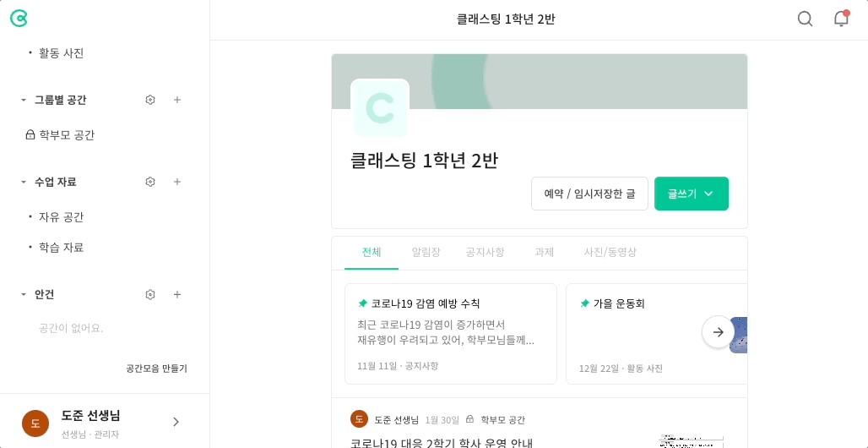The width and height of the screenshot is (868, 448).
Task: Switch to the 공지사항 tab
Action: point(485,252)
